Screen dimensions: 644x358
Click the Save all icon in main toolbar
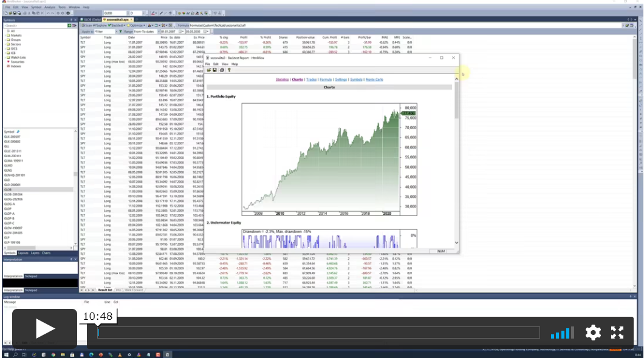[19, 13]
